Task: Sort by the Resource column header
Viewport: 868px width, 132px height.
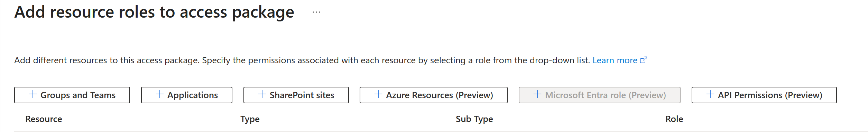Action: [44, 119]
